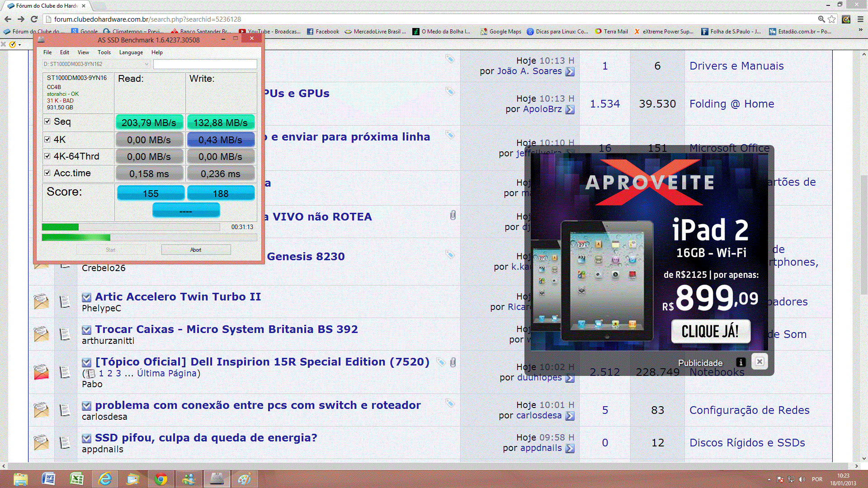Switch to AS SSD Benchmark in the taskbar
This screenshot has height=488, width=868.
(217, 479)
